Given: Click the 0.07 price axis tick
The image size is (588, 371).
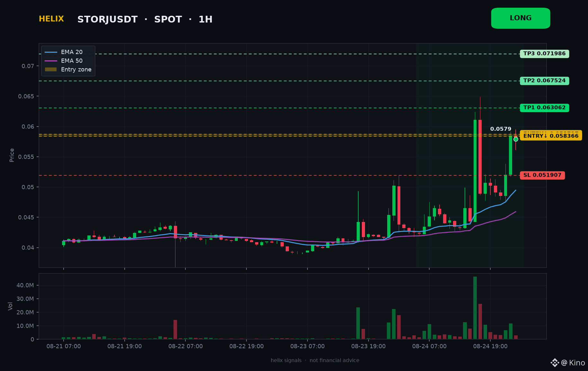Looking at the screenshot, I should pos(28,66).
